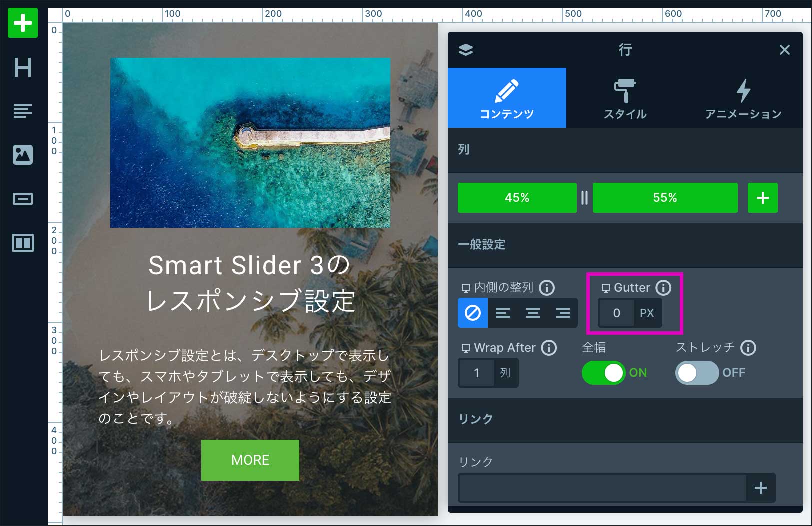
Task: Add a Row layer with columns
Action: coord(23,243)
